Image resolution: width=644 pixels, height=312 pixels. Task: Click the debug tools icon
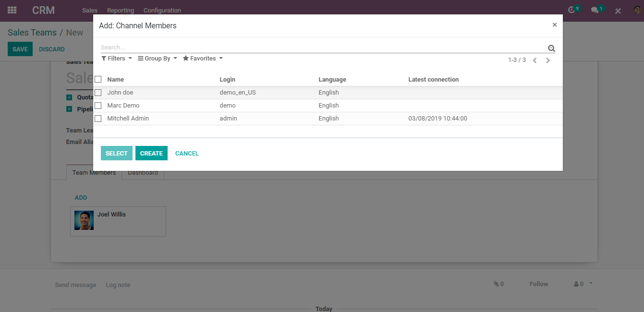pyautogui.click(x=618, y=11)
